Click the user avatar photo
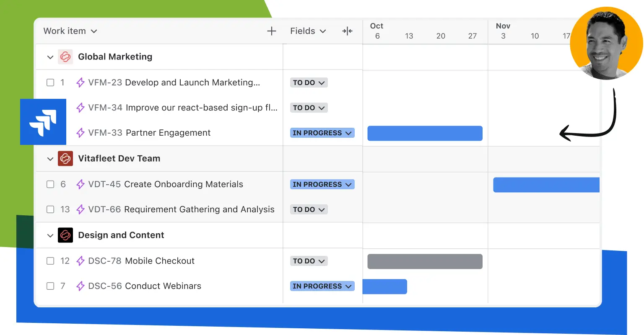The width and height of the screenshot is (644, 335). coord(606,43)
